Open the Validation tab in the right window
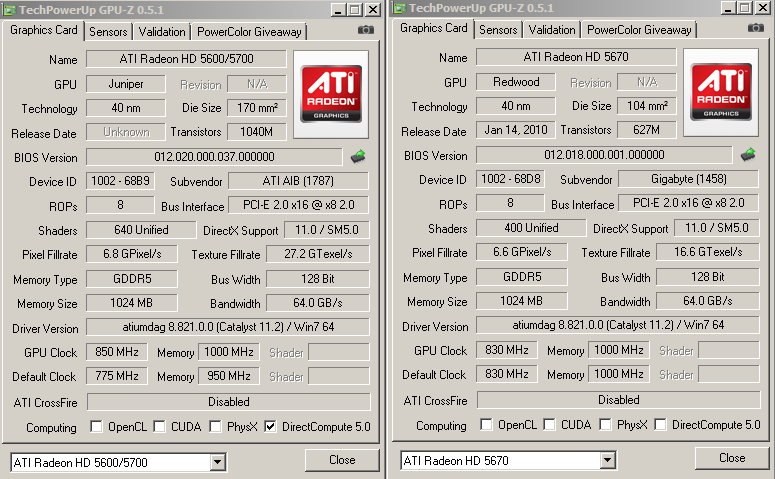This screenshot has width=775, height=479. point(552,30)
